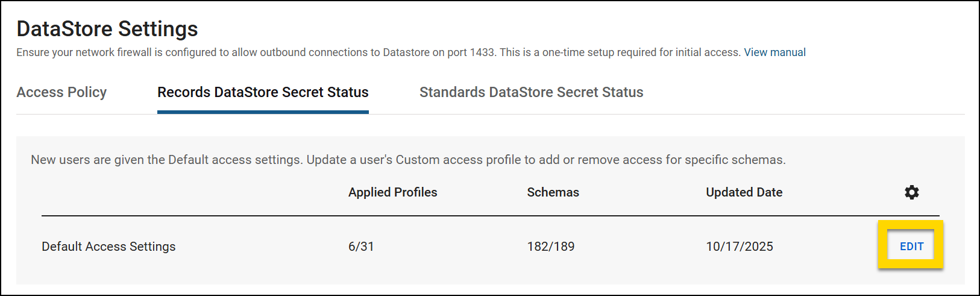The width and height of the screenshot is (980, 296).
Task: Click the 182/189 schemas value
Action: pyautogui.click(x=551, y=247)
